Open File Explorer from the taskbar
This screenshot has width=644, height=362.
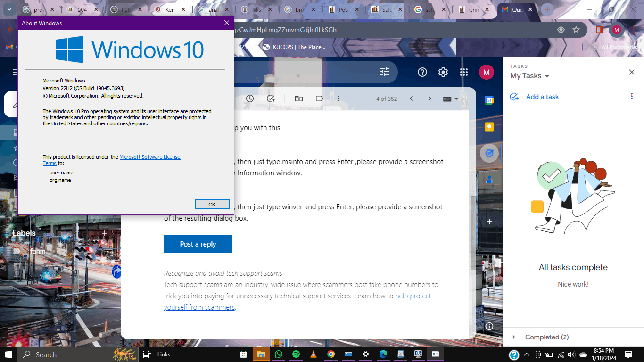tap(261, 354)
